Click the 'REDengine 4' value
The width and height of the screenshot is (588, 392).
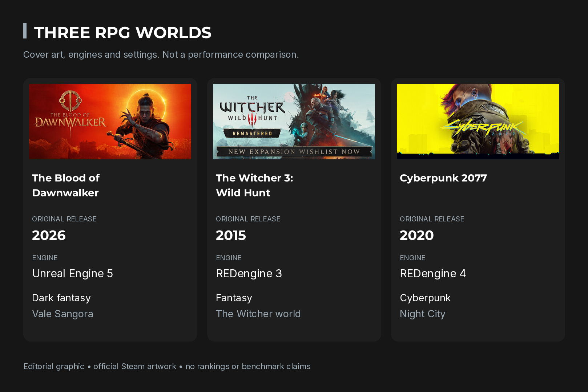433,273
